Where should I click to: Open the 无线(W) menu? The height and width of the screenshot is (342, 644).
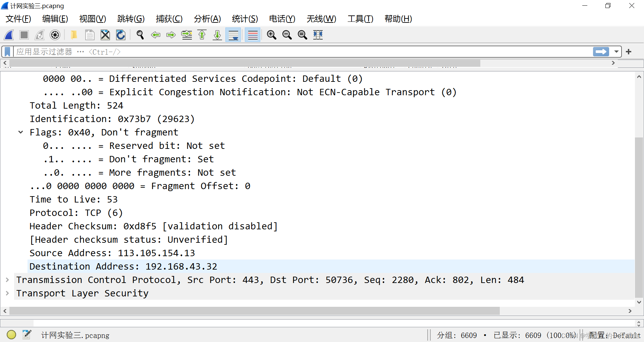(x=321, y=19)
